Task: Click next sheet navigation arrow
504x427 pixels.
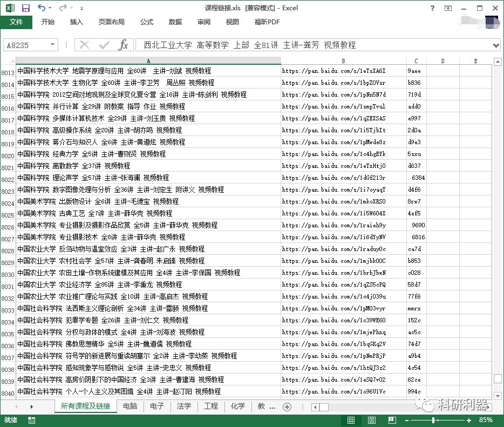Action: point(31,406)
